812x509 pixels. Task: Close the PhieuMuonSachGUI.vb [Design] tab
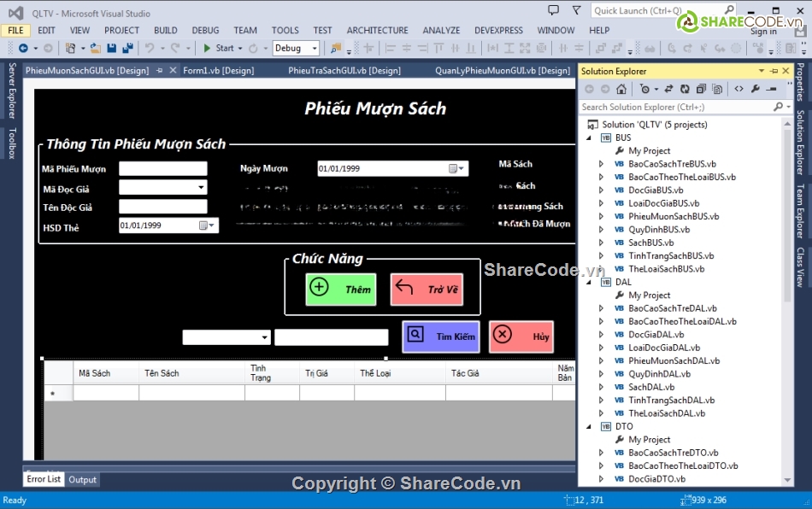173,70
